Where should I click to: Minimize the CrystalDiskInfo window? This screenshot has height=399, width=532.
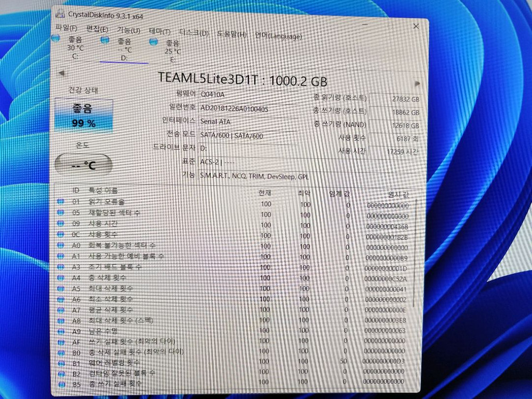pyautogui.click(x=365, y=24)
